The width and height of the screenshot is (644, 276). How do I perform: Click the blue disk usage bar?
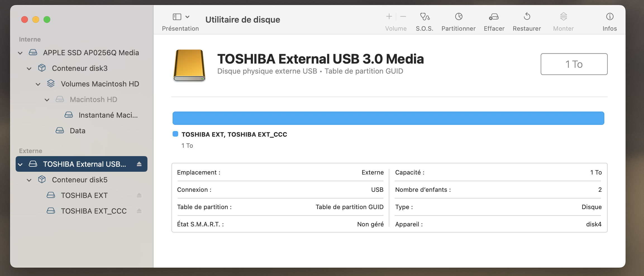[x=388, y=118]
